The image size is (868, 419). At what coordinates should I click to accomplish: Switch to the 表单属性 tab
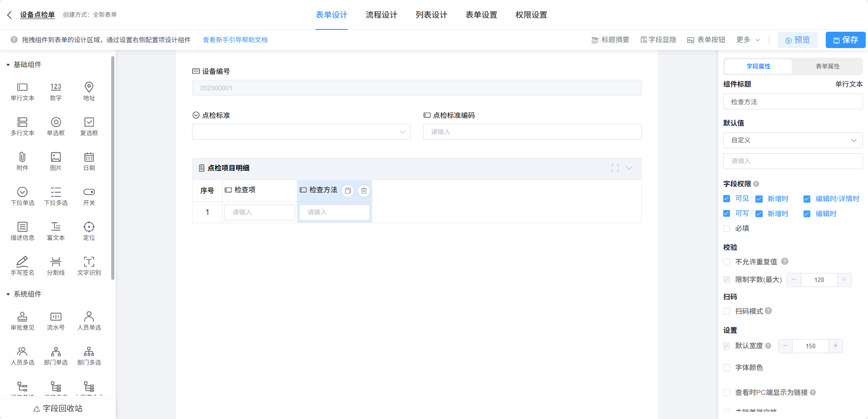point(827,66)
